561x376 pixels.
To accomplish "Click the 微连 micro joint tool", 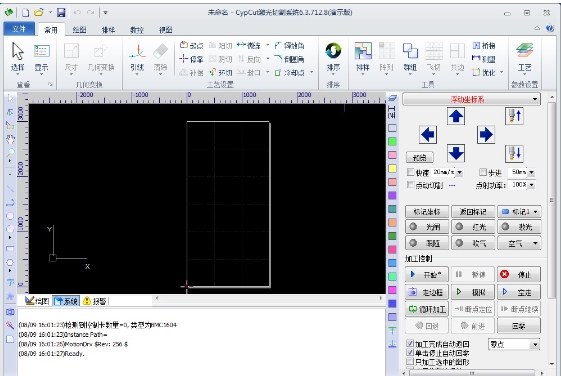I will (x=249, y=45).
